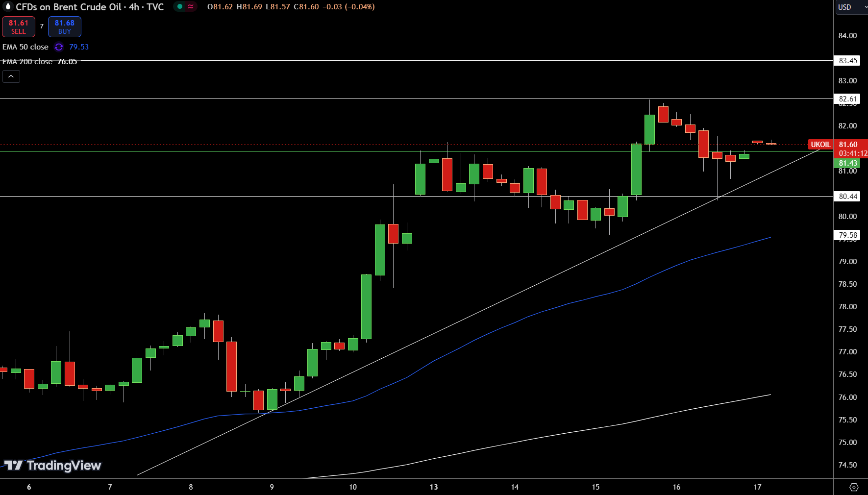This screenshot has height=495, width=868.
Task: Click the pink approximation data icon
Action: tap(191, 7)
